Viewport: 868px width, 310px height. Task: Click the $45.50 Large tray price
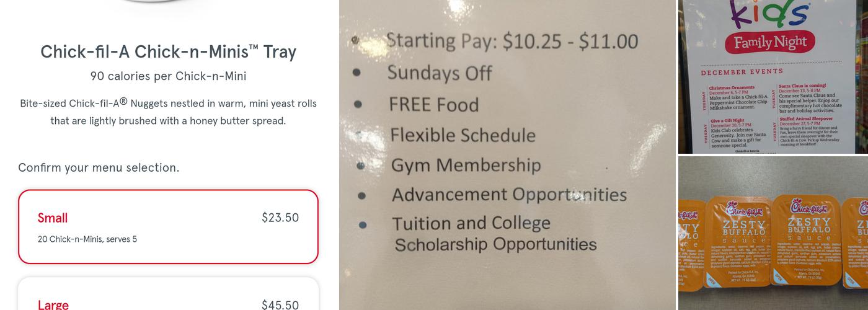[x=280, y=304]
